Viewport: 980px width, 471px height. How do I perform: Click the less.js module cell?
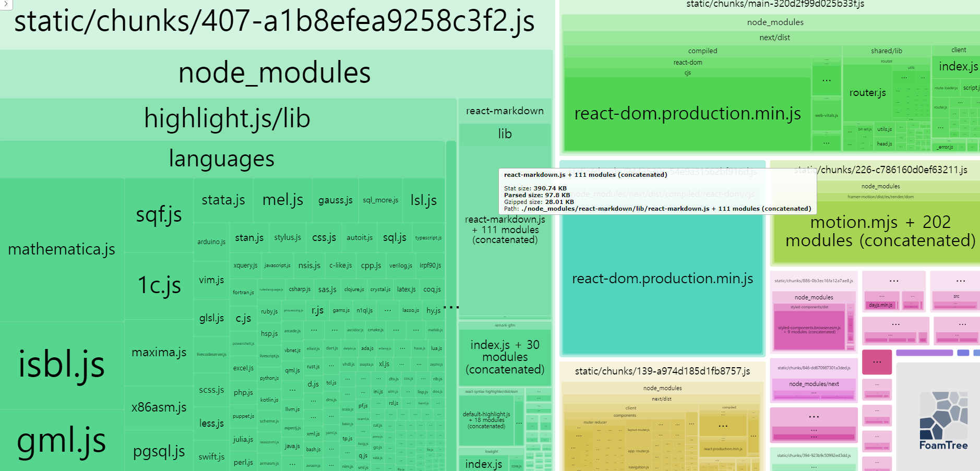pos(211,424)
